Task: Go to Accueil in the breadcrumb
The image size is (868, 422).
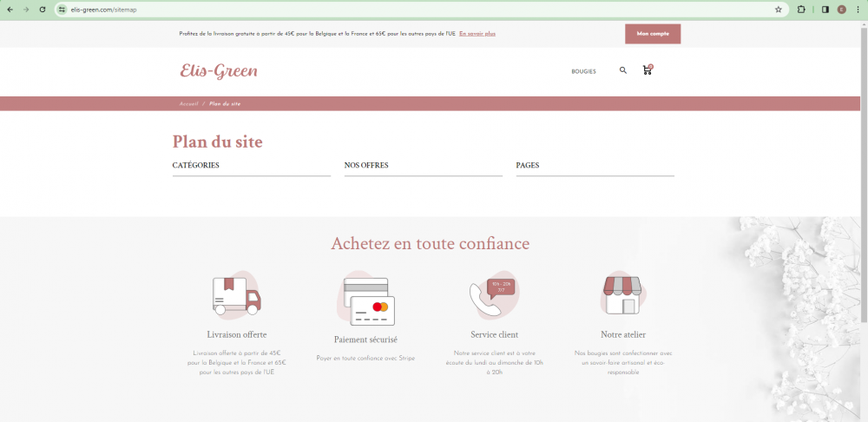Action: (x=188, y=104)
